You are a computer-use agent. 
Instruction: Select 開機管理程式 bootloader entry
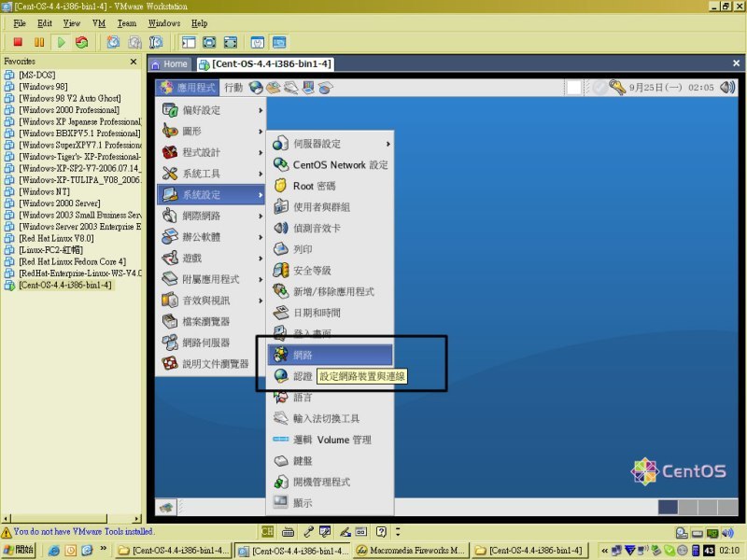coord(331,482)
